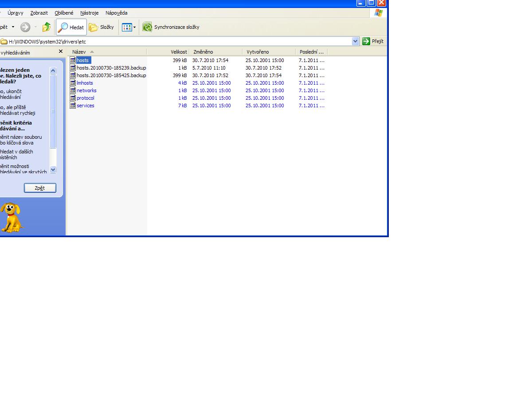Click the Hledat search toolbar button
The image size is (532, 399).
(x=71, y=27)
